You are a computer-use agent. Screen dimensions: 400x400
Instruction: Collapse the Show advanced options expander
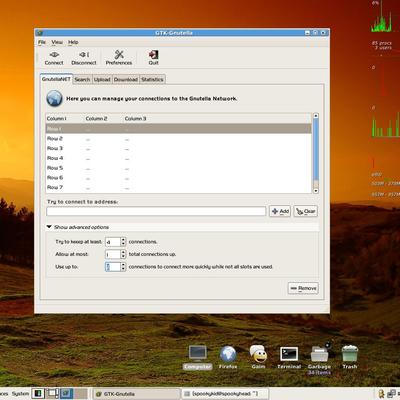tap(49, 227)
